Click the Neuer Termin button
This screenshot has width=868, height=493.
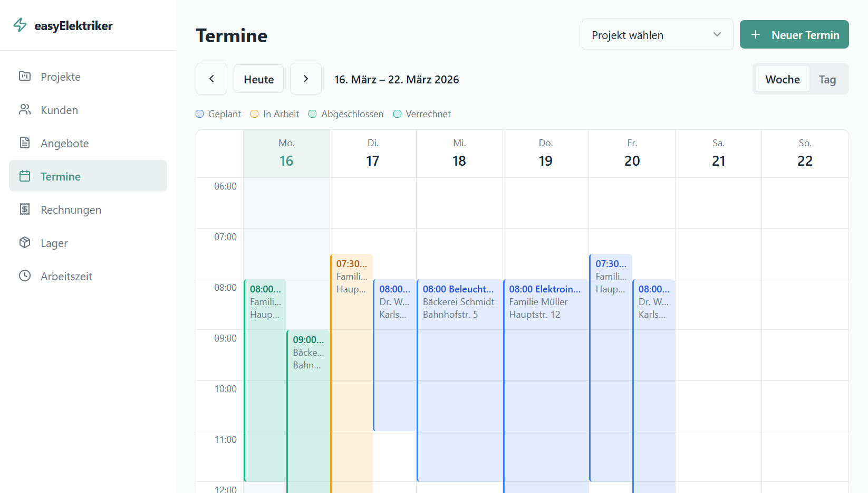(794, 35)
